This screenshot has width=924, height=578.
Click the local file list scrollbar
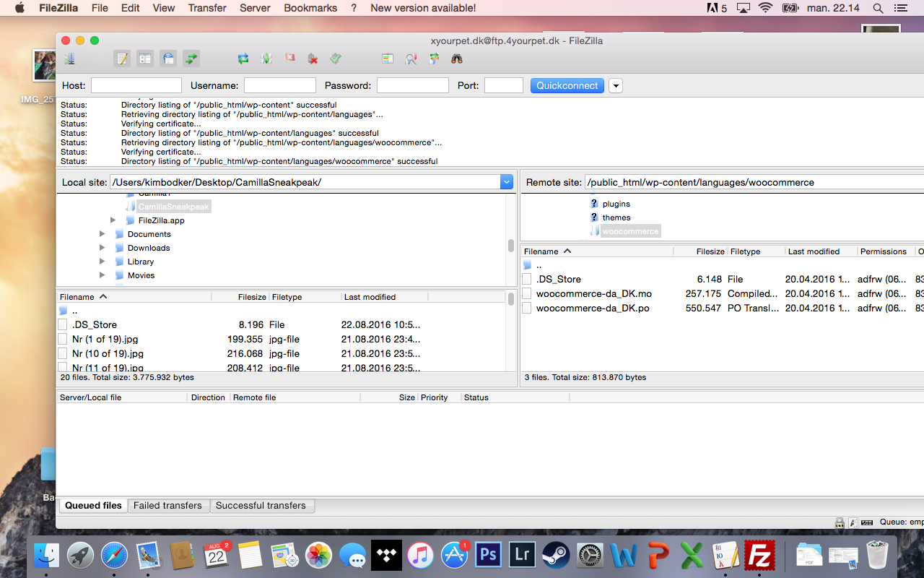click(511, 298)
